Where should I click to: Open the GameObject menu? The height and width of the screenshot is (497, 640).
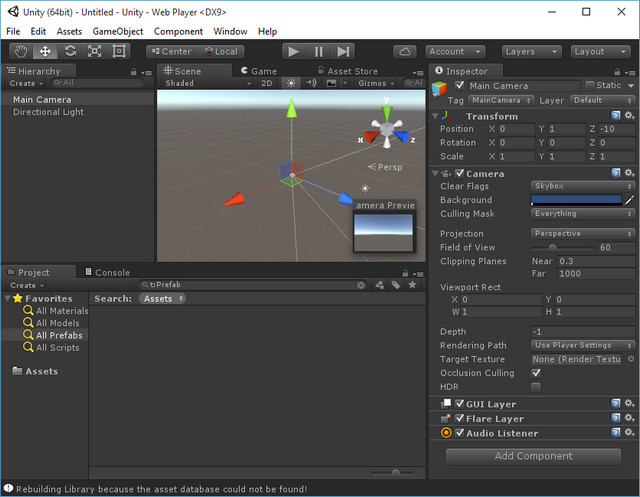pos(117,31)
